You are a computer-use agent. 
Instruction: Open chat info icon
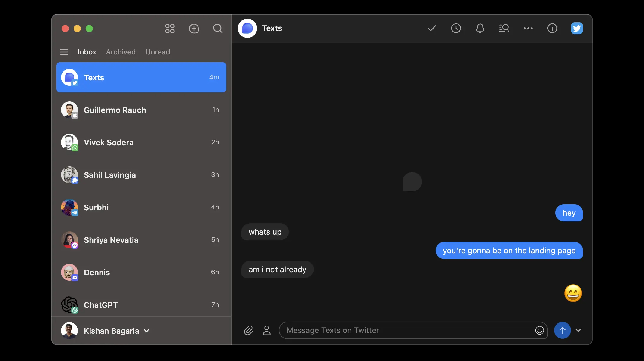(552, 28)
